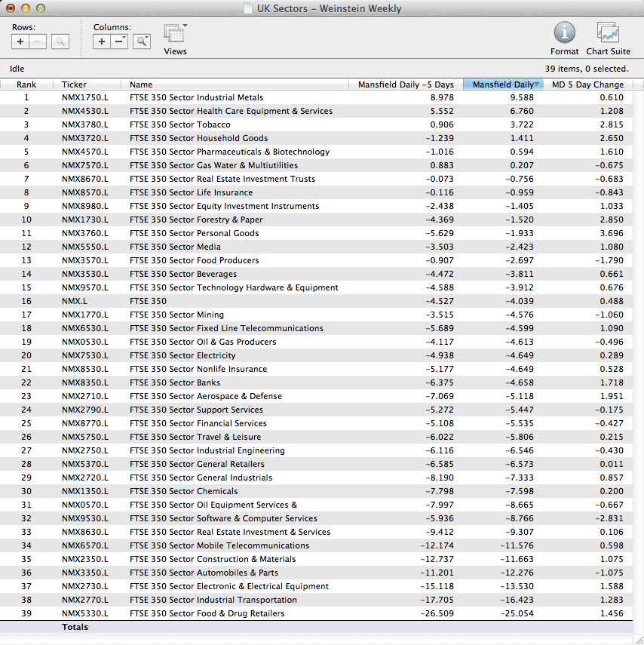This screenshot has height=645, width=644.
Task: Select the NMX5330.L Food & Drug Retailers row
Action: click(207, 613)
